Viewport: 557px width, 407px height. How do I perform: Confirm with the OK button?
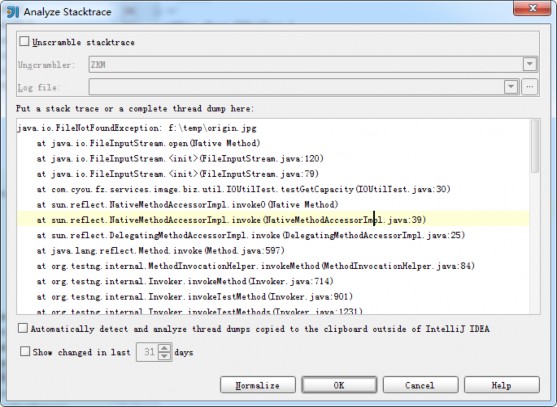tap(339, 385)
